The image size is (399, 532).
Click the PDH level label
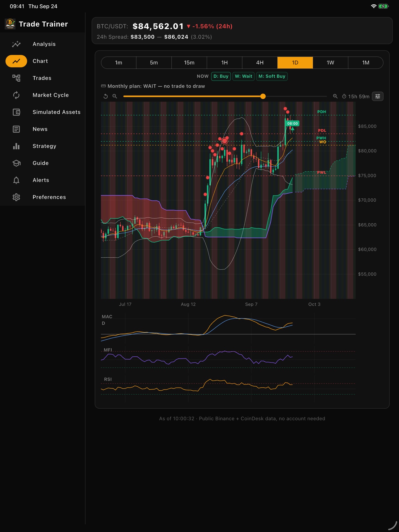click(x=322, y=112)
